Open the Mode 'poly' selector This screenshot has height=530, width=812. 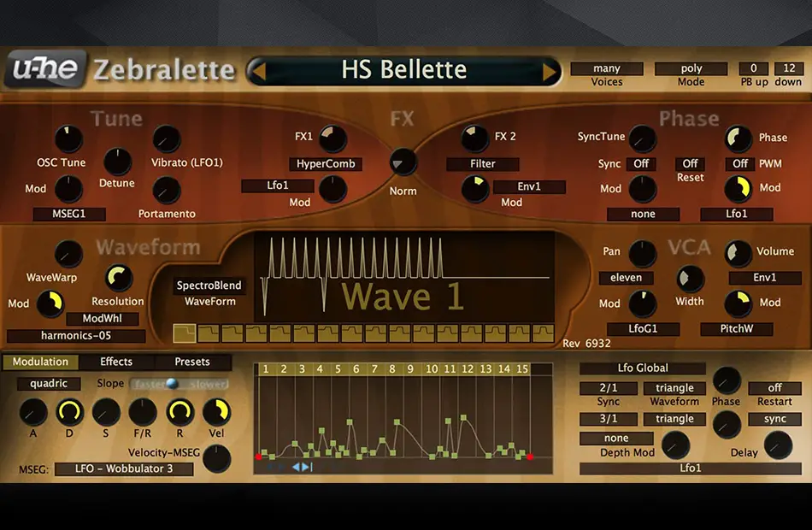(691, 68)
